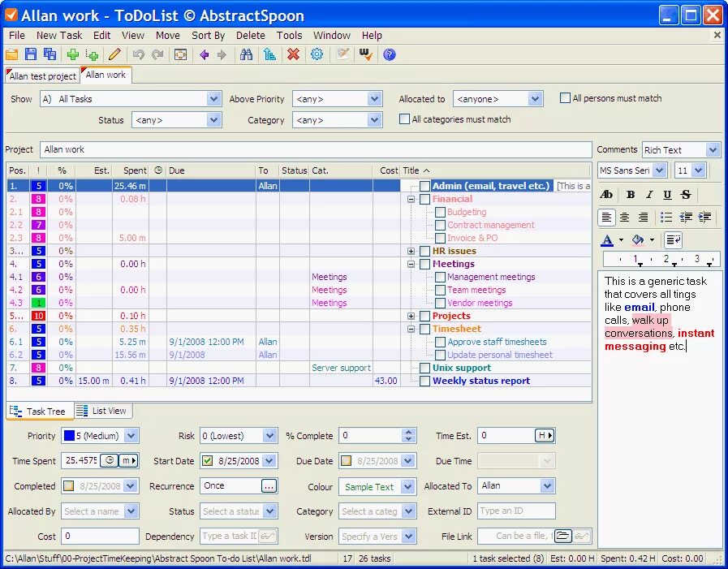
Task: Mark Team meetings task complete
Action: [x=440, y=290]
